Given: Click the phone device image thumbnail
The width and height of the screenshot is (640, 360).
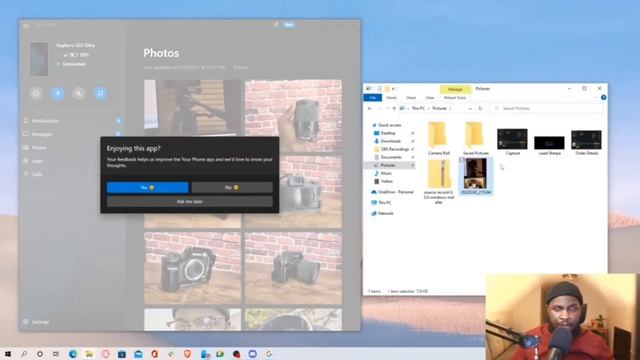Looking at the screenshot, I should point(39,59).
